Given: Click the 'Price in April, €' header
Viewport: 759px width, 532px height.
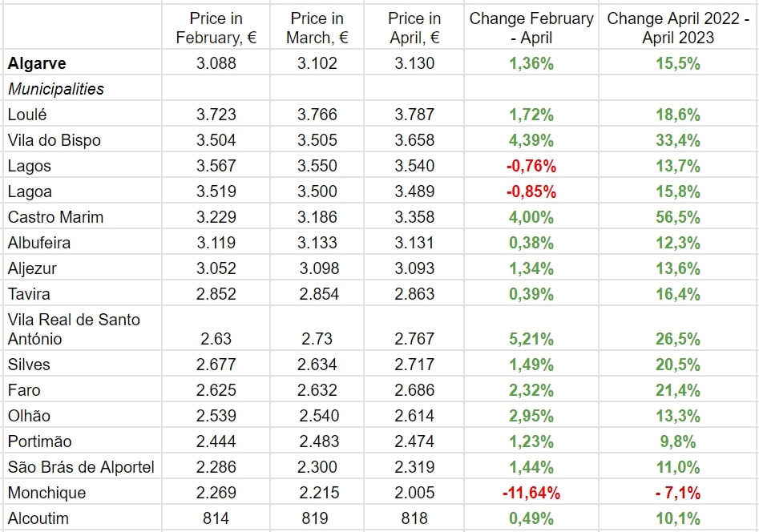Looking at the screenshot, I should click(x=414, y=28).
